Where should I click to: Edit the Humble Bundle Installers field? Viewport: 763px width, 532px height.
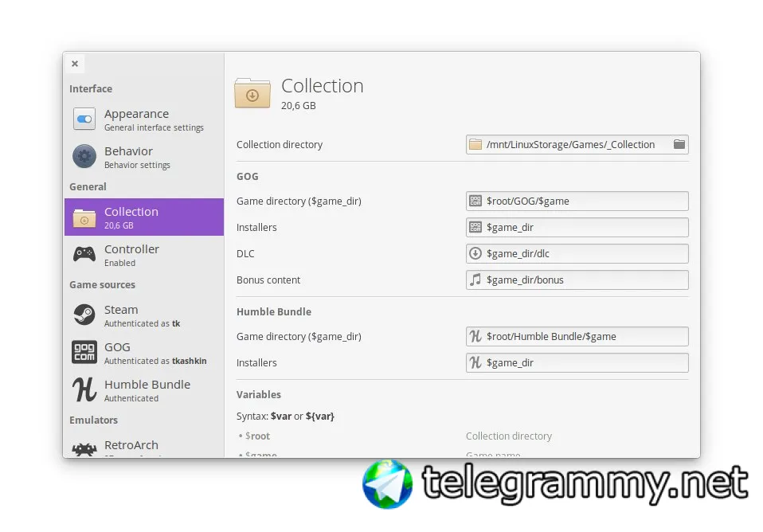click(x=577, y=362)
